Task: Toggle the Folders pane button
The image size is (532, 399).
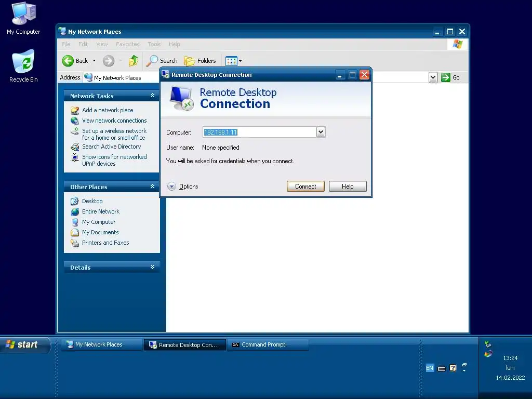Action: 200,61
